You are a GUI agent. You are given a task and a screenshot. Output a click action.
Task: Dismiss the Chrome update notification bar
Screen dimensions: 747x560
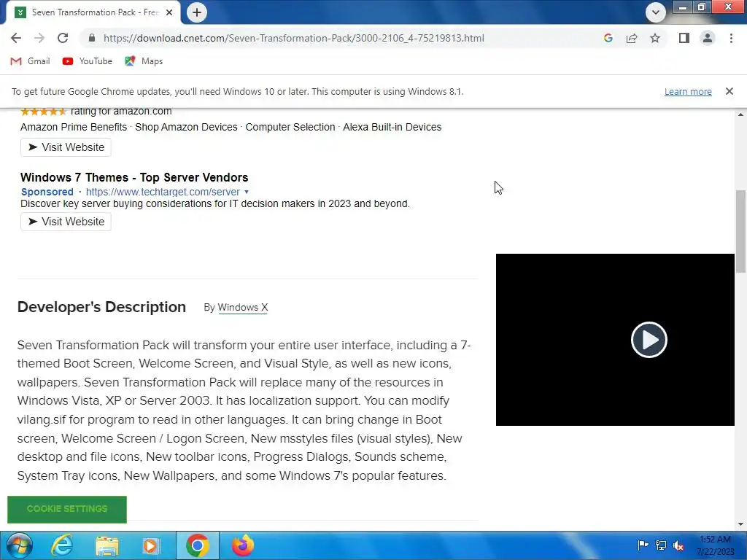click(729, 91)
